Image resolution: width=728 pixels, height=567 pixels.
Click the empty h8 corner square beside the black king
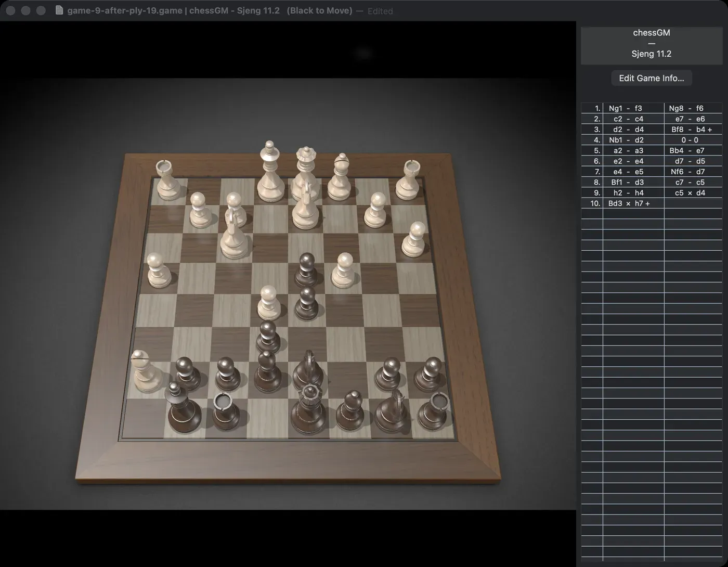pos(143,419)
